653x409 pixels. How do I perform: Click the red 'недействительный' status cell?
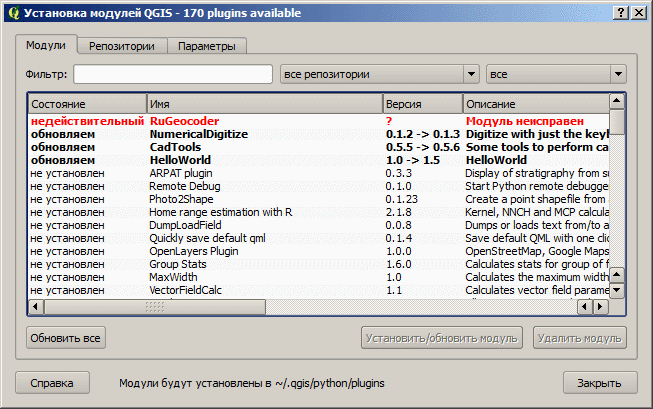[x=87, y=121]
